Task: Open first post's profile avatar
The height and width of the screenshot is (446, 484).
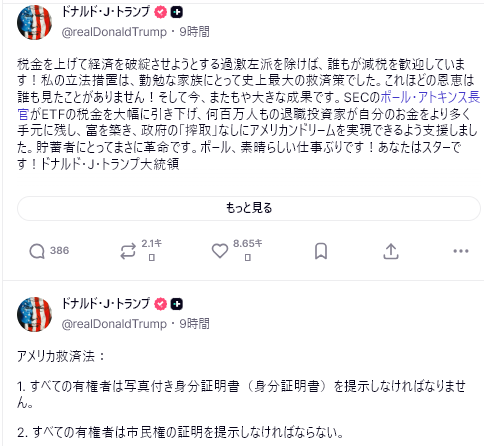Action: tap(34, 22)
